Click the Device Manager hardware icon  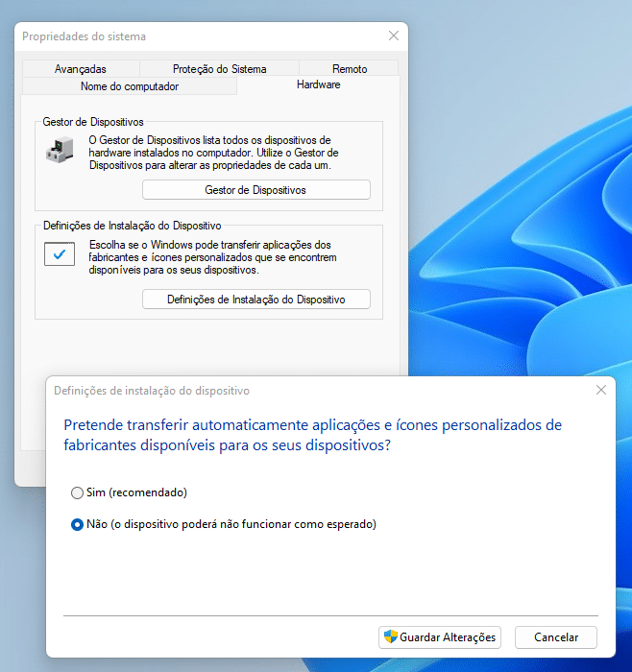(60, 150)
